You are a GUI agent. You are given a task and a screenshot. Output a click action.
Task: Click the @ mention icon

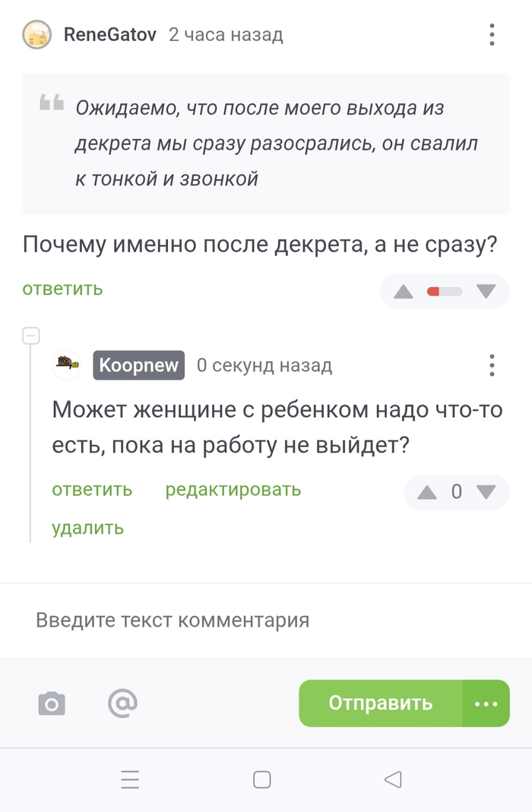coord(123,703)
